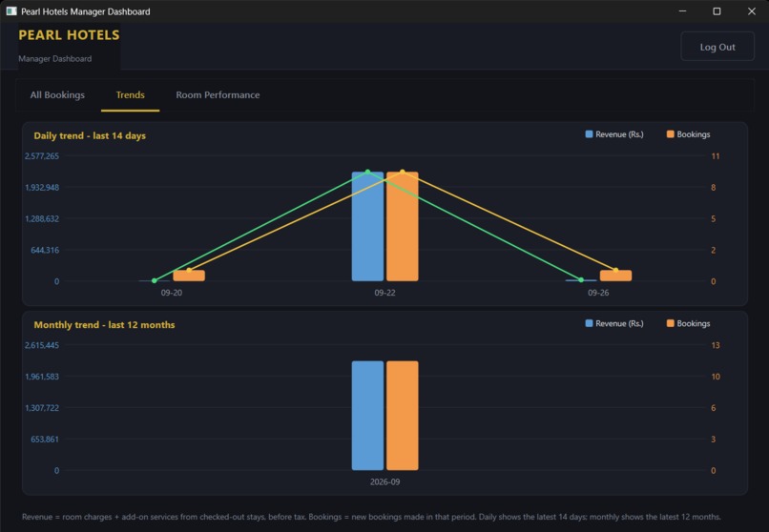The image size is (769, 532).
Task: Click the 09-20 orange bookings bar
Action: point(189,276)
